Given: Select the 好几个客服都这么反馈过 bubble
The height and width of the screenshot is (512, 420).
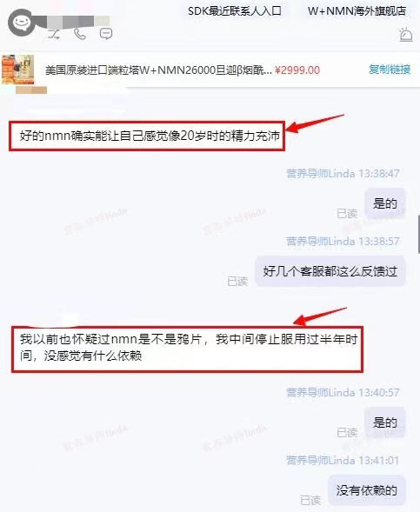Looking at the screenshot, I should point(330,271).
